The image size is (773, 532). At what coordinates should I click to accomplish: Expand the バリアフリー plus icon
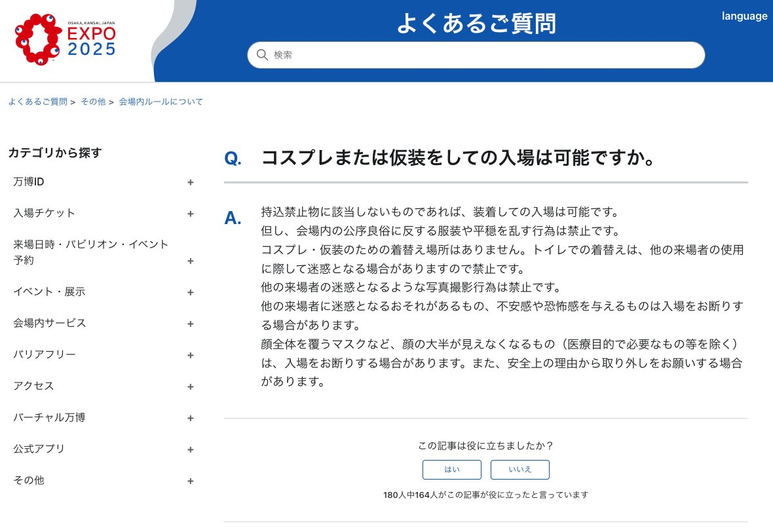(191, 355)
